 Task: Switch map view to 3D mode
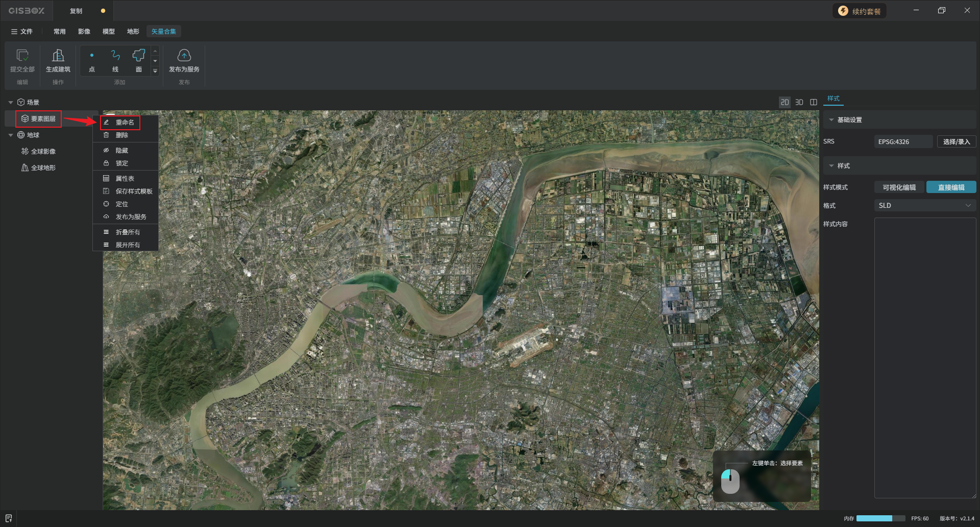[799, 102]
